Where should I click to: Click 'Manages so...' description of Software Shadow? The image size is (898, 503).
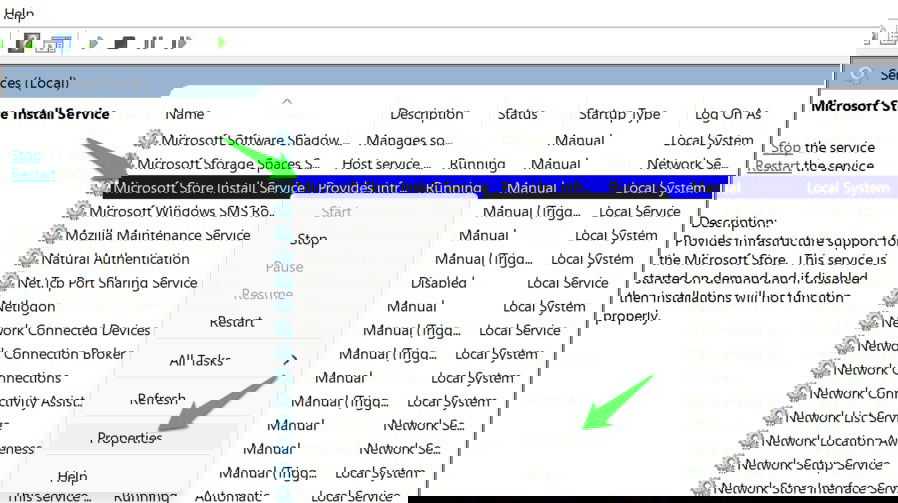click(409, 140)
